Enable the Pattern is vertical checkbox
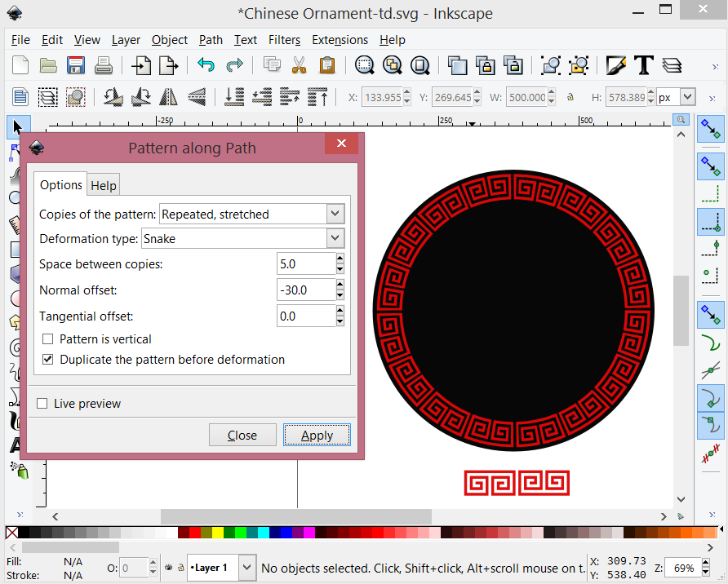 point(47,338)
